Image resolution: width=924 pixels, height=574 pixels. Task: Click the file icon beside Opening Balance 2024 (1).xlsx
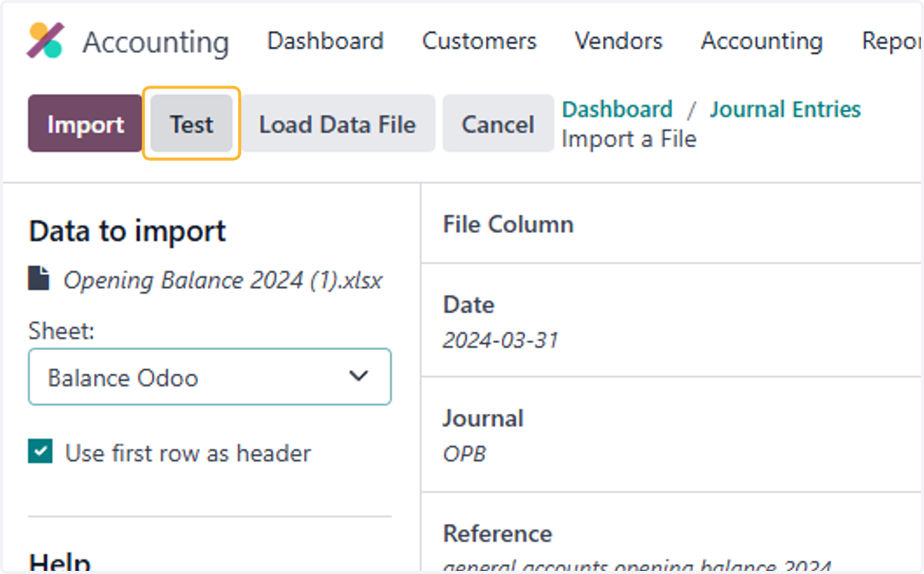pyautogui.click(x=38, y=279)
